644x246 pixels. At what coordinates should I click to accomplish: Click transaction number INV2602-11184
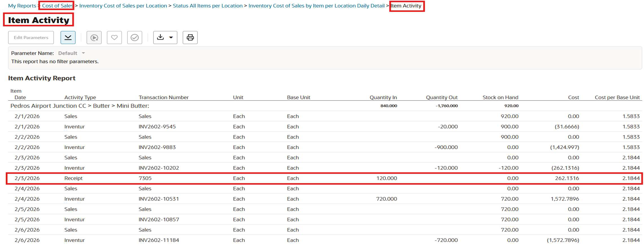pos(159,240)
